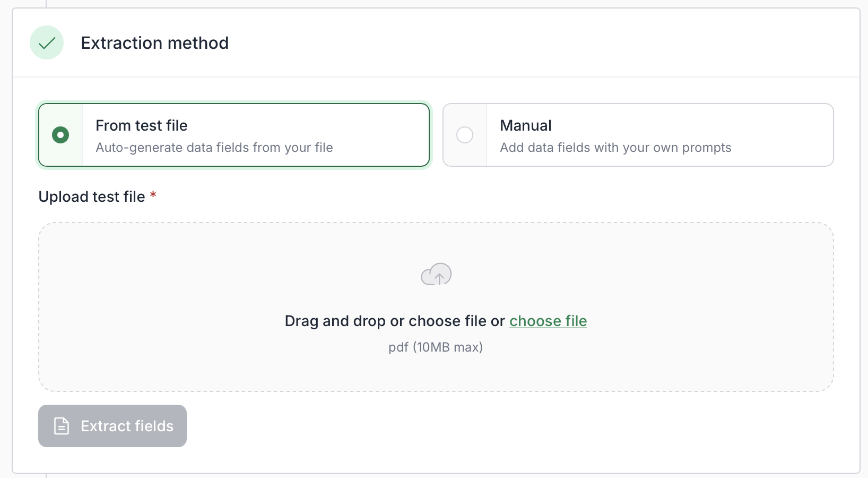Click the Drag and drop or choose file text

(395, 321)
